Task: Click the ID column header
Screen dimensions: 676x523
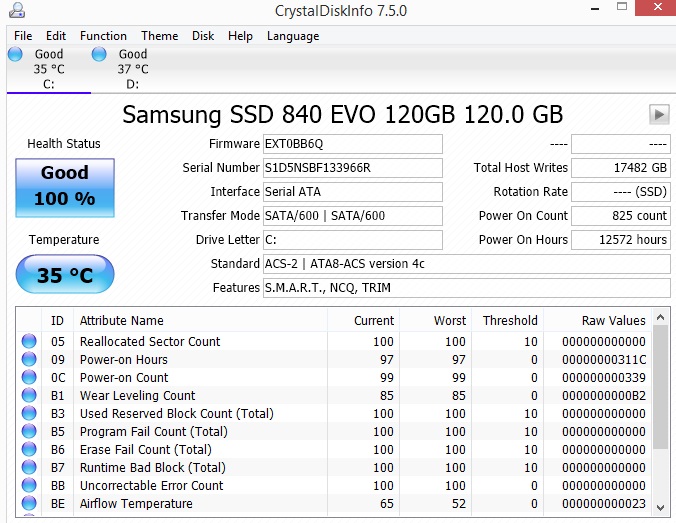Action: tap(57, 321)
